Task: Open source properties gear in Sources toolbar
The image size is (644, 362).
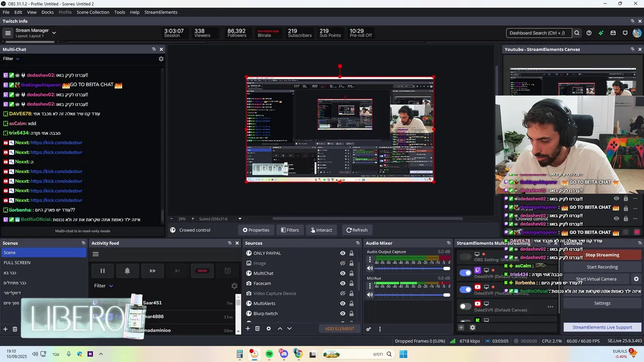Action: (x=268, y=329)
